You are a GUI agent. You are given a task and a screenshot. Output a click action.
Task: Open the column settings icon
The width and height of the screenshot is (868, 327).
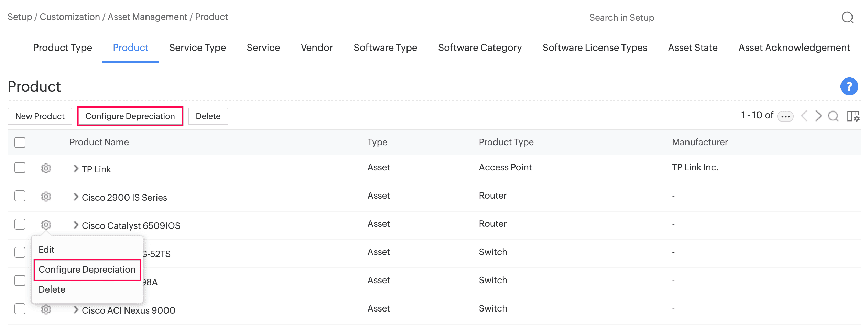(853, 116)
